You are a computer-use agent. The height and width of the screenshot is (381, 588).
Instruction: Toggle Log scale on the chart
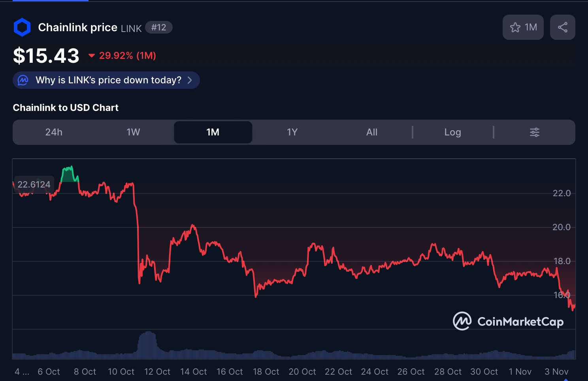point(453,132)
